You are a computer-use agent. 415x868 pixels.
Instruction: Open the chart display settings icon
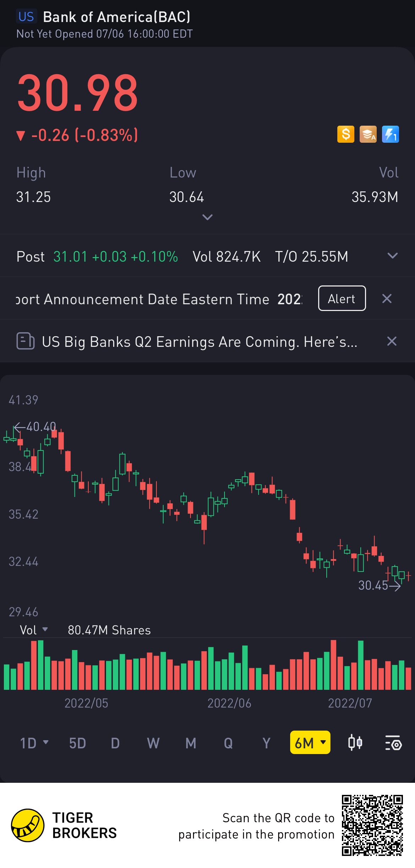pyautogui.click(x=393, y=743)
